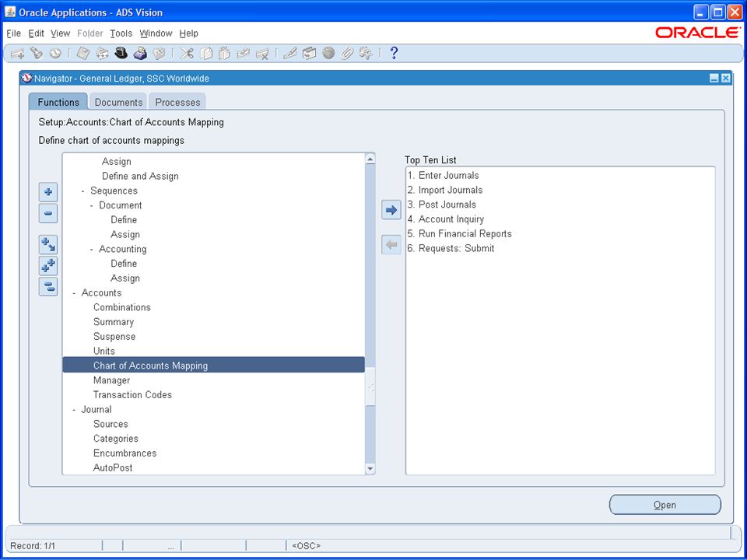Collapse the Journal tree node
Screen dimensions: 747x560
pyautogui.click(x=74, y=410)
